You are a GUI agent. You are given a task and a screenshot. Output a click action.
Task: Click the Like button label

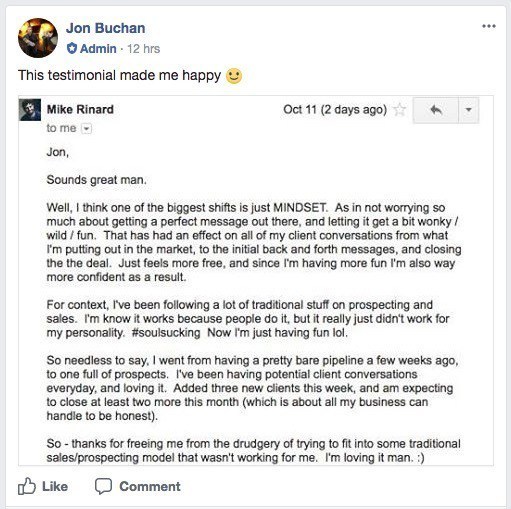pyautogui.click(x=55, y=487)
